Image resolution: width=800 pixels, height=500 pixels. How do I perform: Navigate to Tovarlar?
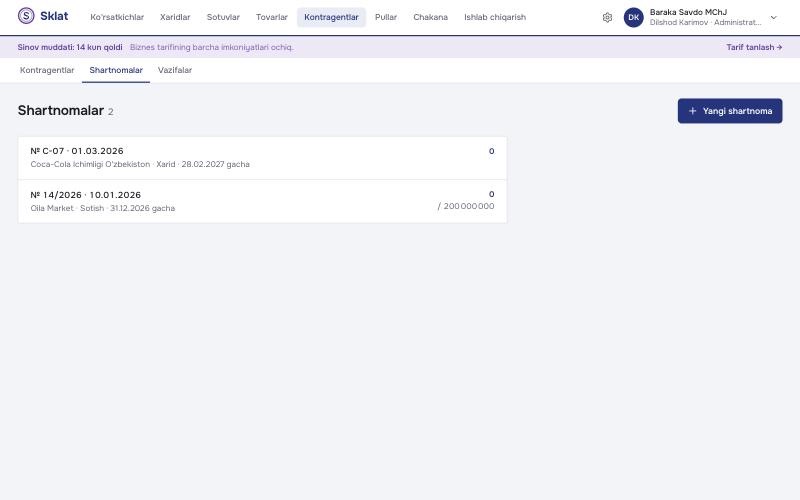click(x=271, y=17)
